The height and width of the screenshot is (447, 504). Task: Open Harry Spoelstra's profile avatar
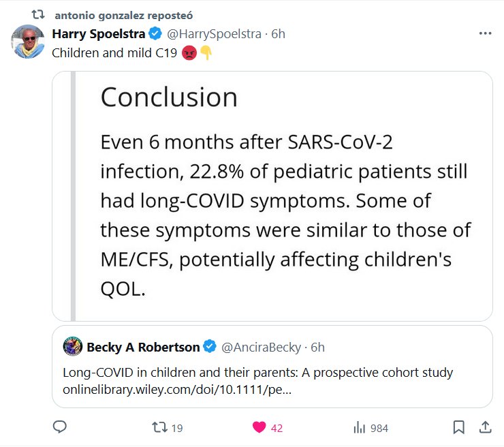pos(28,41)
